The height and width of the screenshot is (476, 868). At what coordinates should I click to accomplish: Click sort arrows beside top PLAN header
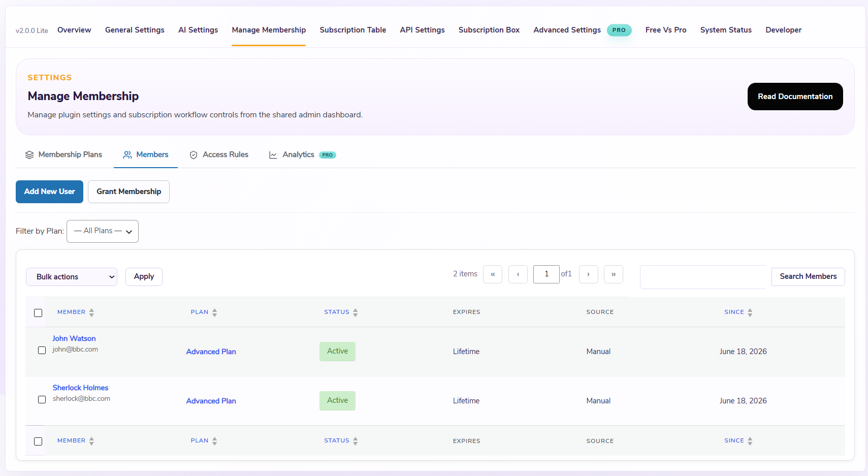pos(215,312)
